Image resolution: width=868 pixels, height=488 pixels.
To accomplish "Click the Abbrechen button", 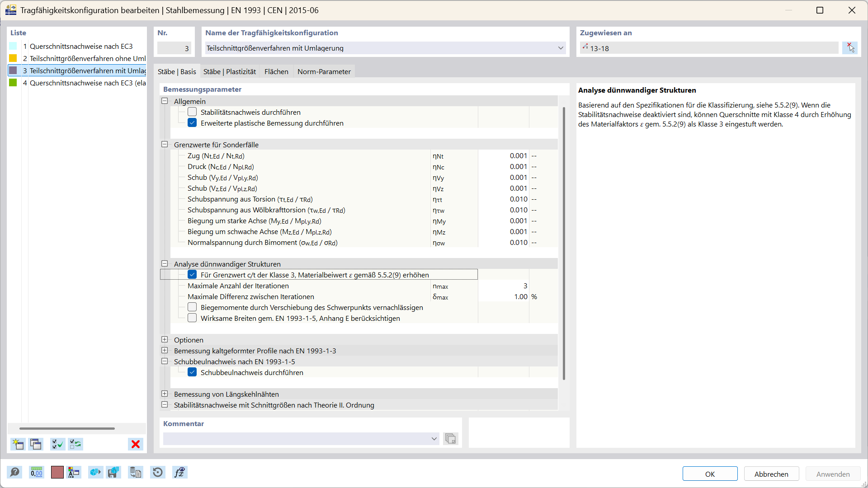I will 771,474.
